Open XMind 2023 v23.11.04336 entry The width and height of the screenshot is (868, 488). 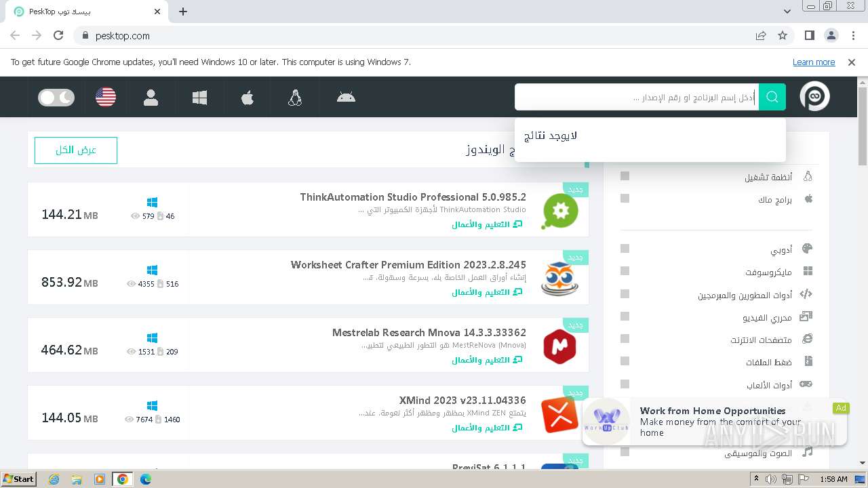point(462,401)
